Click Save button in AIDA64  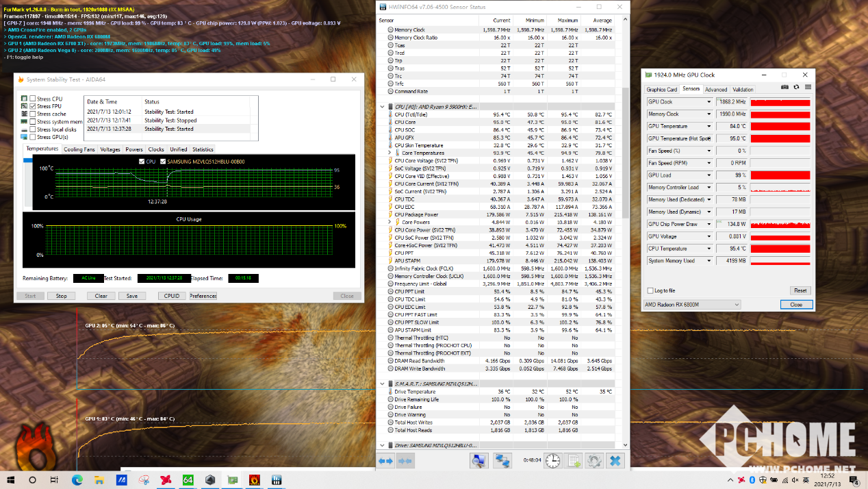[132, 296]
